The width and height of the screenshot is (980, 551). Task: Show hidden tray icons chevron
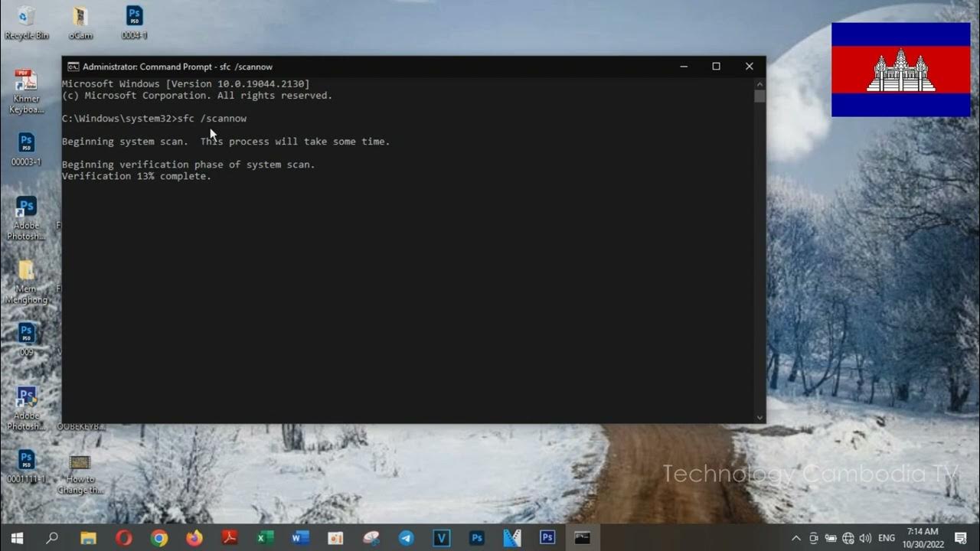click(x=796, y=538)
